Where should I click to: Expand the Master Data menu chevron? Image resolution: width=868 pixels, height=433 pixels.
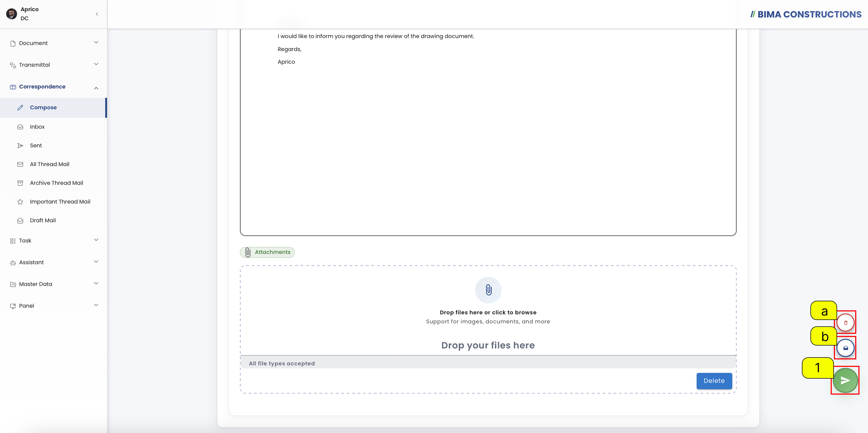click(96, 283)
